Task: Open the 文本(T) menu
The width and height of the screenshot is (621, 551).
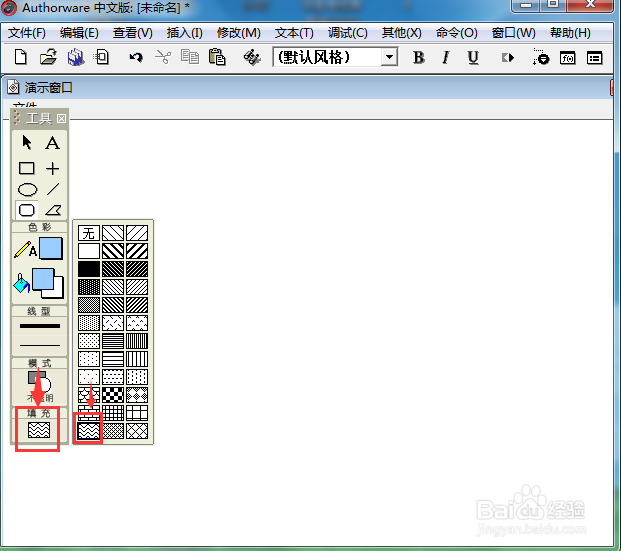Action: (x=294, y=33)
